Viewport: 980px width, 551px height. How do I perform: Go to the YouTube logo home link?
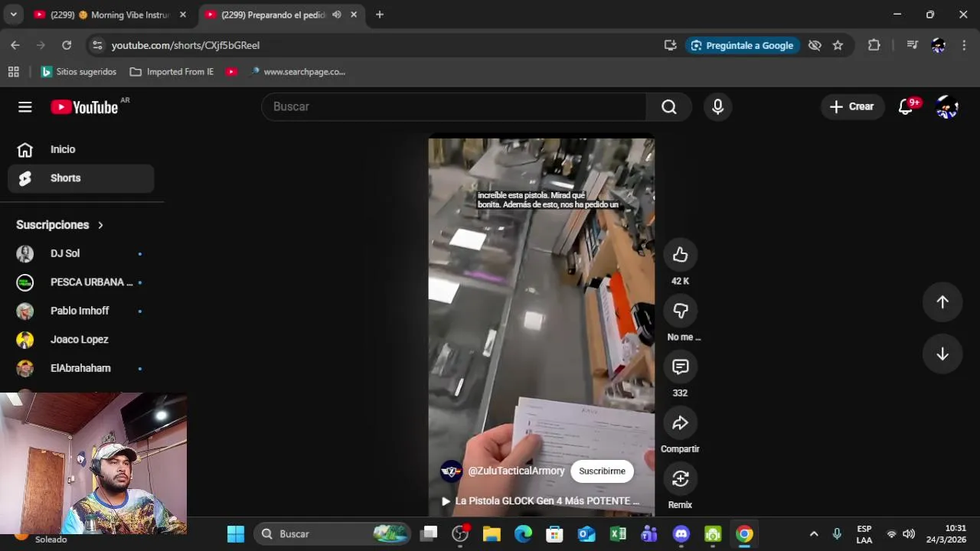coord(85,107)
